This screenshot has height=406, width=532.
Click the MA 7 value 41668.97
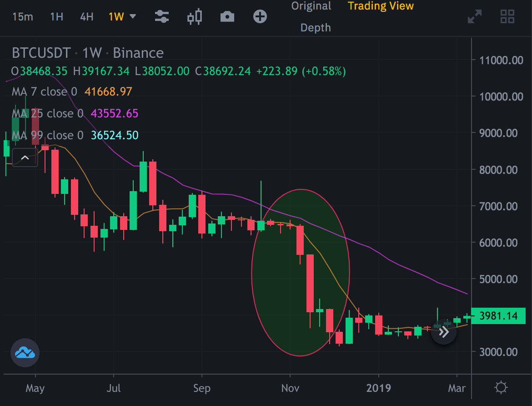(108, 92)
